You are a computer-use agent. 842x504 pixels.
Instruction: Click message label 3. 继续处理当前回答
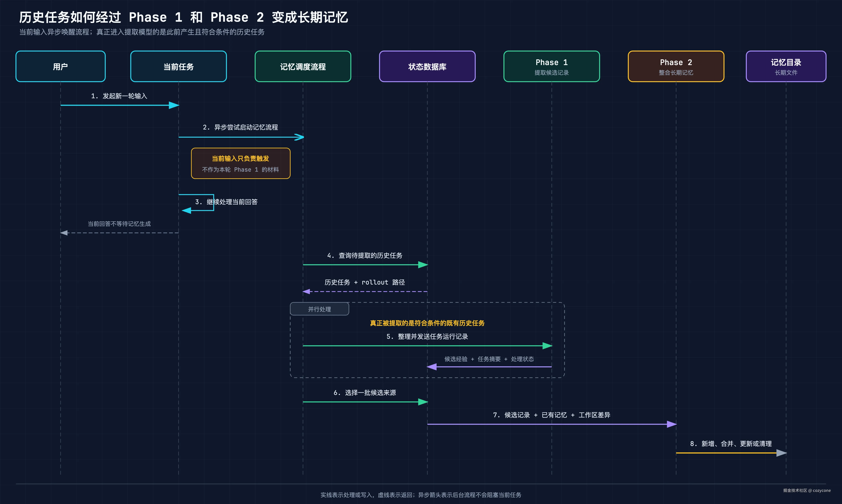[226, 202]
